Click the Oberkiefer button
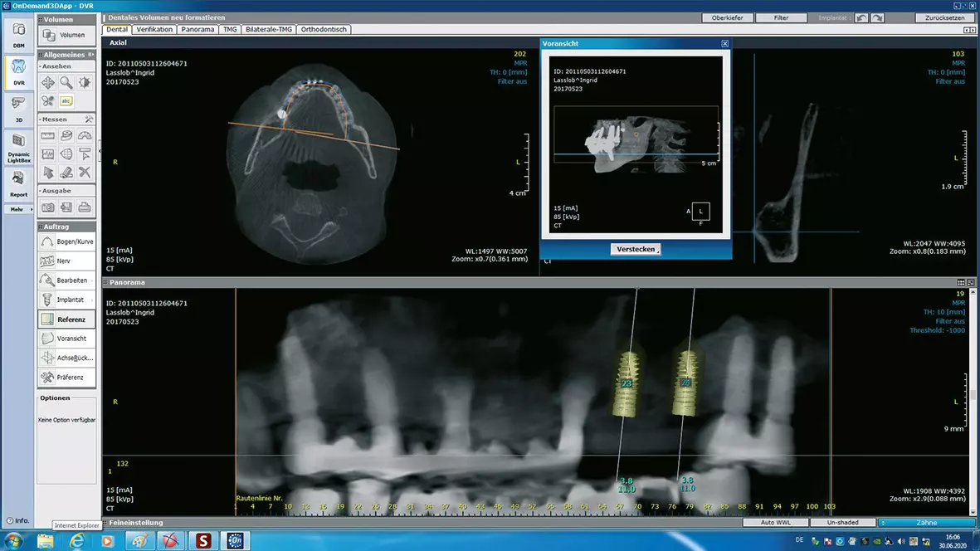980x551 pixels. click(728, 17)
